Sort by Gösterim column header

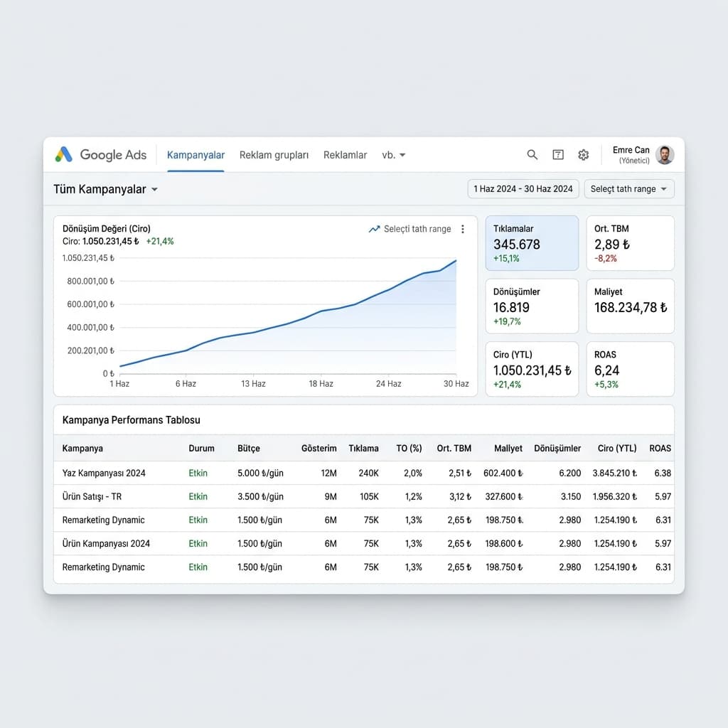coord(319,449)
